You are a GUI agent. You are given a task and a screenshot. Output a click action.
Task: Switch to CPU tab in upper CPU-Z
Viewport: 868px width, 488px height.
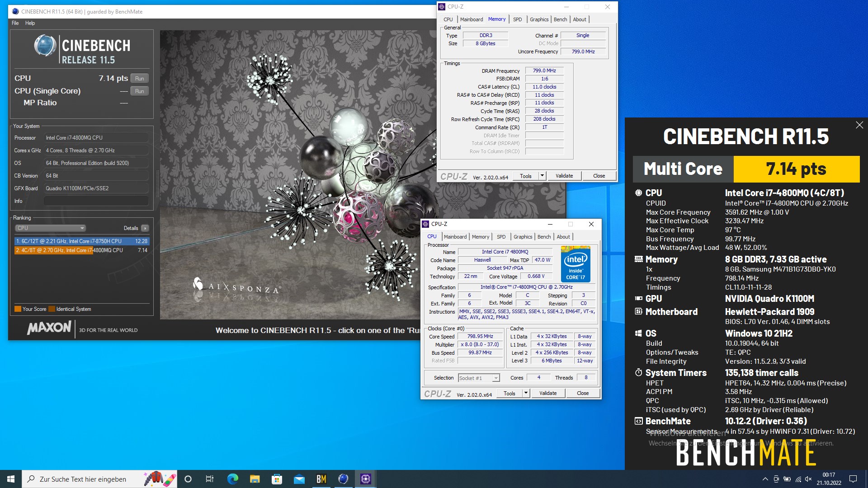448,19
